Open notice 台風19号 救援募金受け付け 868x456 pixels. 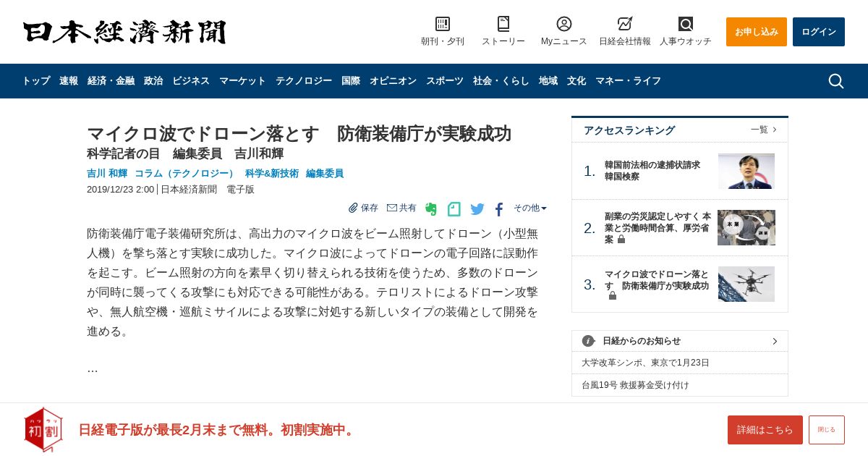(636, 385)
